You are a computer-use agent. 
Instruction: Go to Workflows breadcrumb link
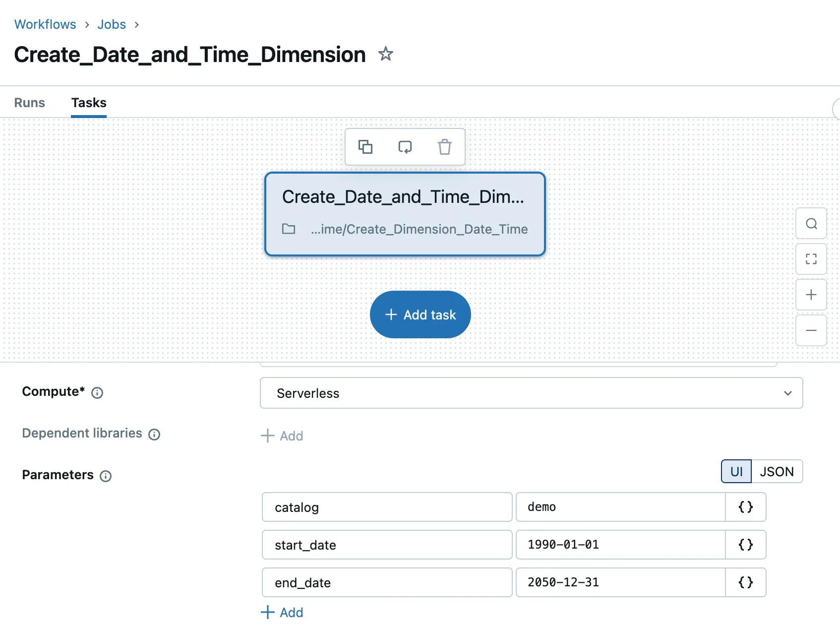click(x=45, y=24)
